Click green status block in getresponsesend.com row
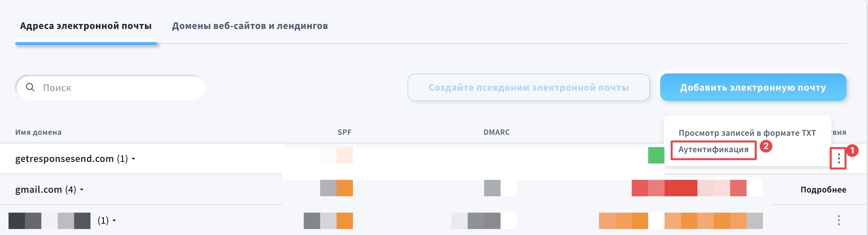The image size is (868, 235). click(x=656, y=155)
